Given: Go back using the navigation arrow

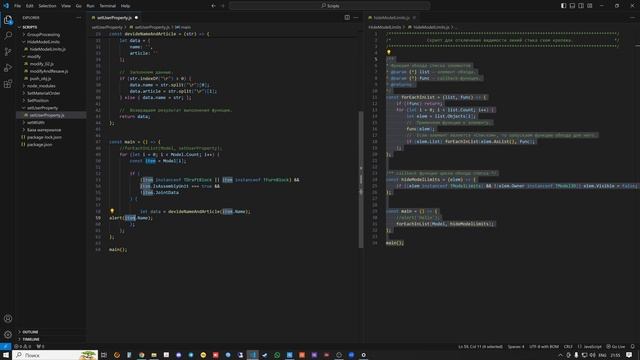Looking at the screenshot, I should point(213,6).
